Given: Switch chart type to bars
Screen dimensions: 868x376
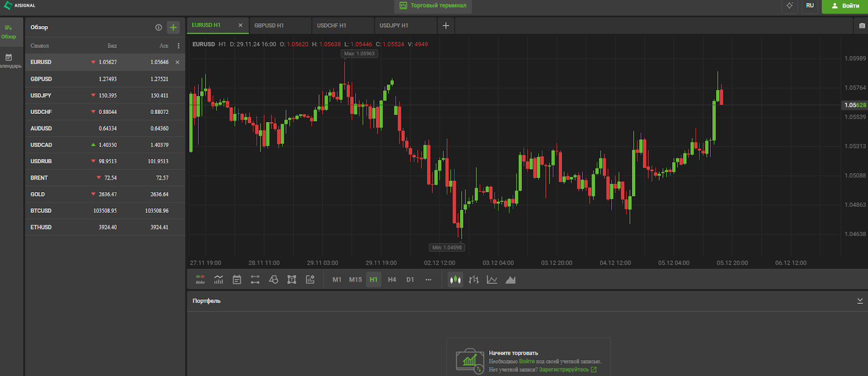Looking at the screenshot, I should (x=474, y=280).
